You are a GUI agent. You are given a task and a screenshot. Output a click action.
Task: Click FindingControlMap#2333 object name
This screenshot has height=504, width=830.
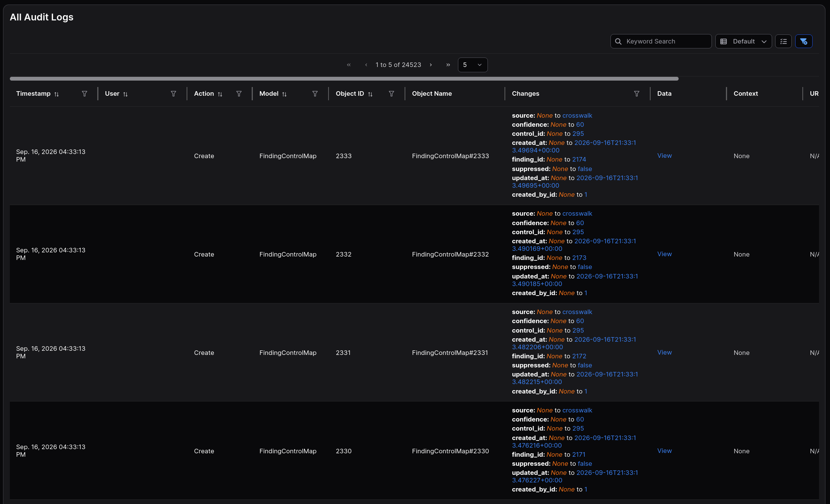tap(450, 156)
